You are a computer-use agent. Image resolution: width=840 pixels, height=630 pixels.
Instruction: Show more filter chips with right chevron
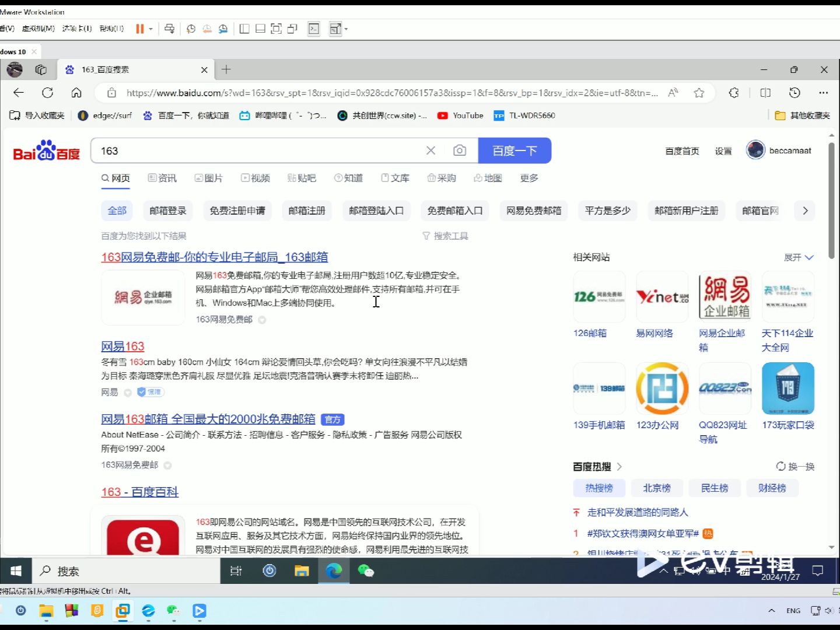[x=805, y=211]
